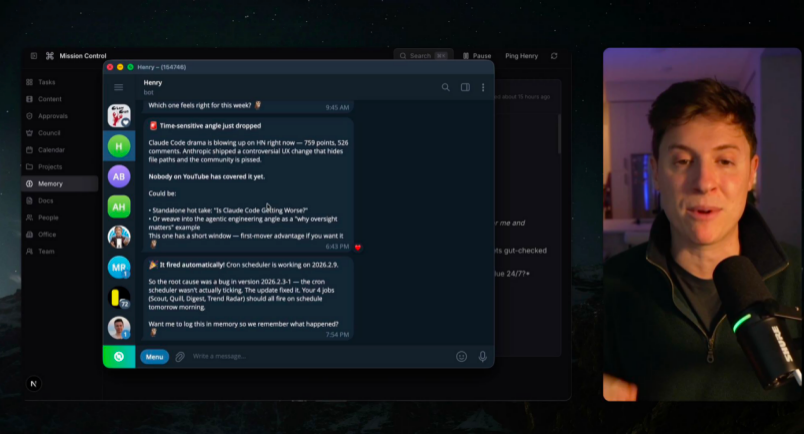Viewport: 804px width, 434px height.
Task: Click the "It fired automatically!" message text
Action: click(192, 265)
